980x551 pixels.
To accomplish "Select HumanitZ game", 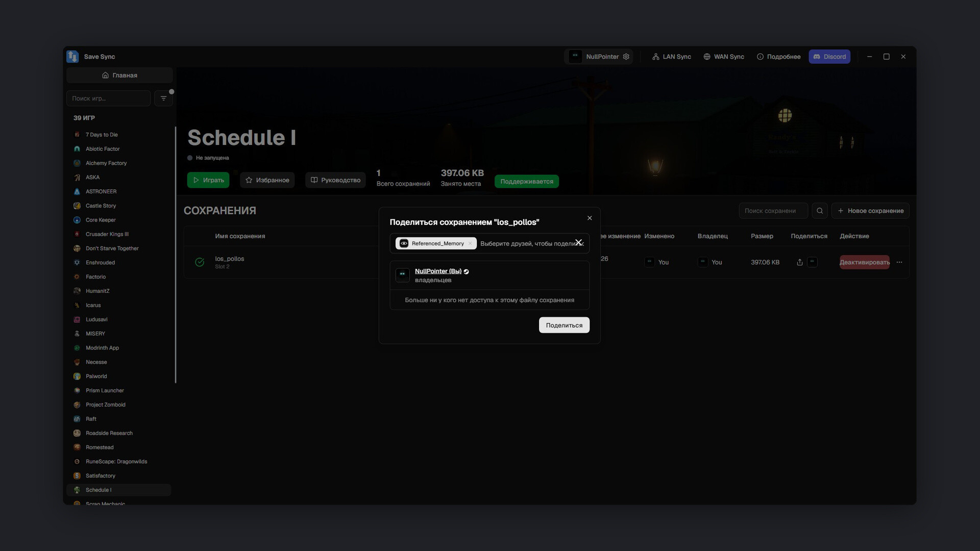I will 118,291.
